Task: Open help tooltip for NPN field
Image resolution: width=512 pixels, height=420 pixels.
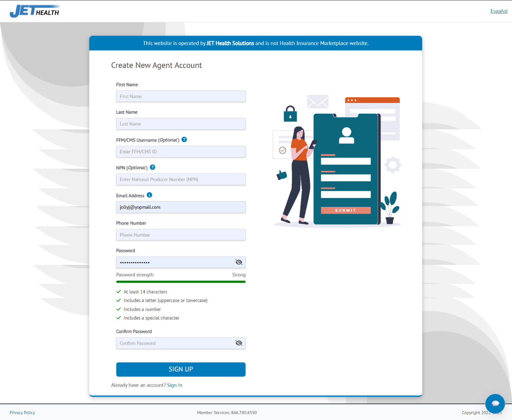Action: coord(153,167)
